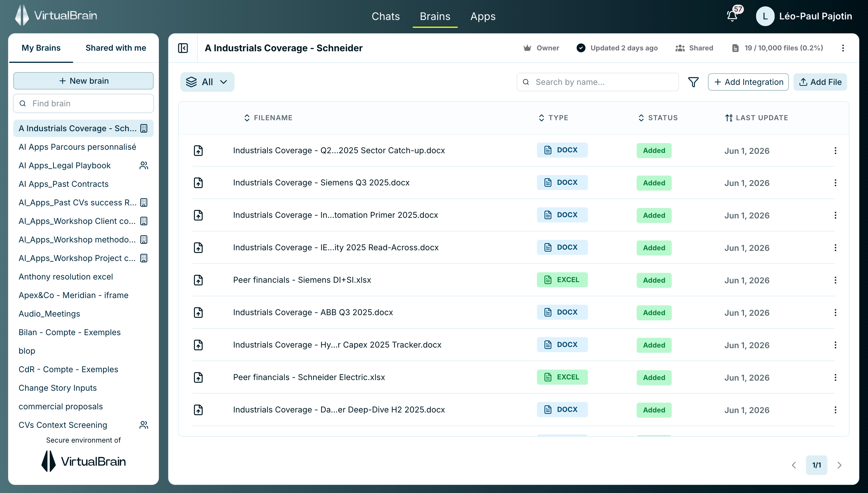868x493 pixels.
Task: Click filename Industrials Coverage - ABB Q3 2025.docx
Action: click(x=313, y=312)
